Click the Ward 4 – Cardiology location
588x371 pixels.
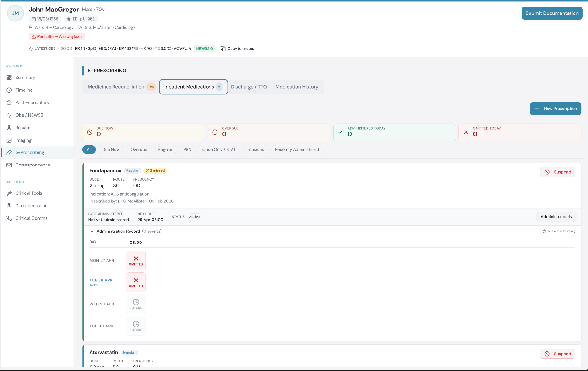coord(51,27)
